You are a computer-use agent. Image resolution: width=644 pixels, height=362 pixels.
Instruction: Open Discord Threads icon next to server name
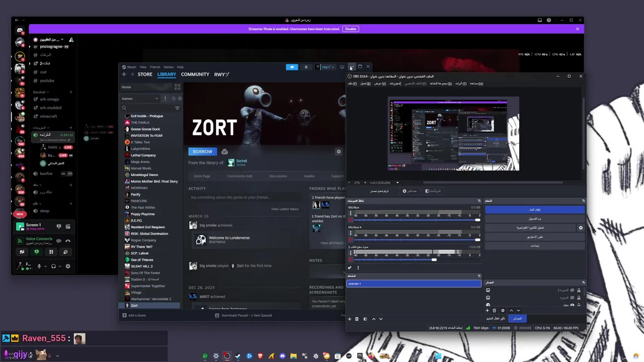click(71, 40)
